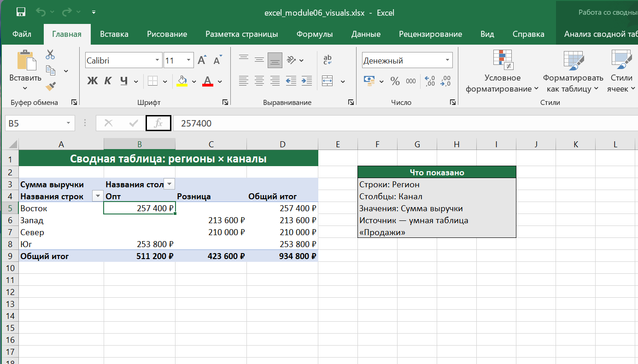Decrease font size with small A
The height and width of the screenshot is (364, 638).
pos(217,60)
